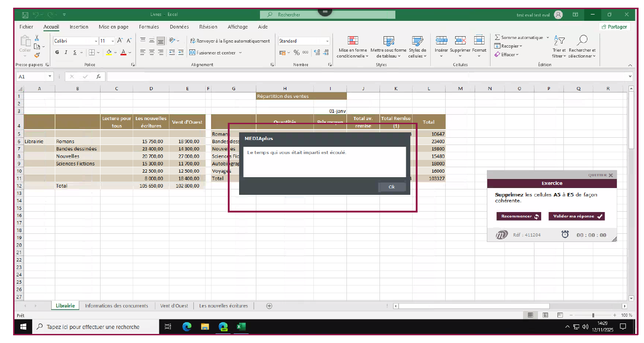The height and width of the screenshot is (343, 644).
Task: Open Styles de cellules gallery
Action: [x=417, y=47]
